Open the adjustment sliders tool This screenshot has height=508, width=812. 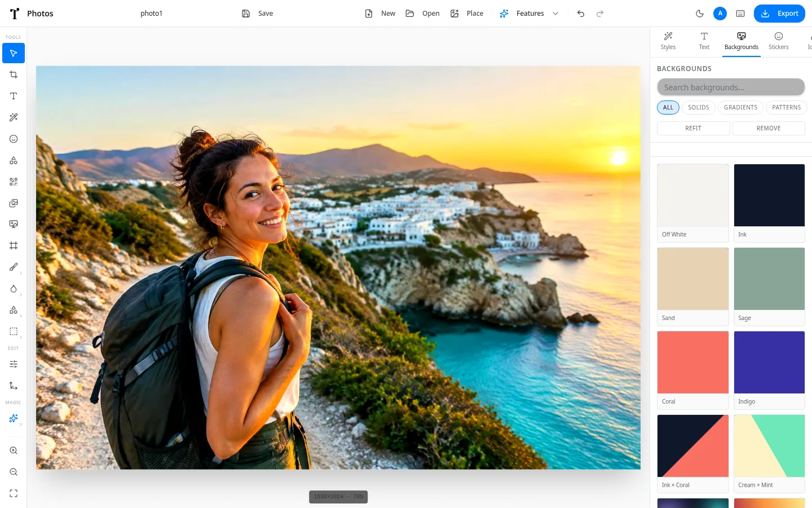tap(14, 364)
